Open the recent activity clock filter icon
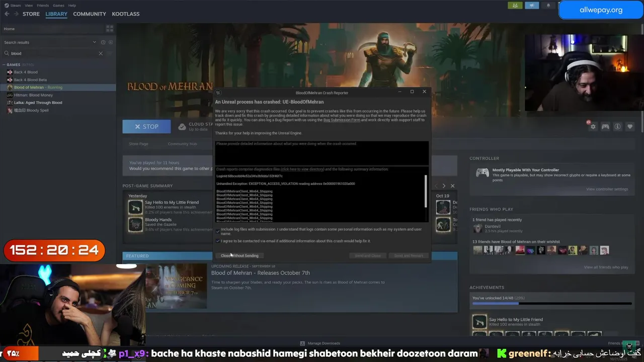 [x=103, y=42]
